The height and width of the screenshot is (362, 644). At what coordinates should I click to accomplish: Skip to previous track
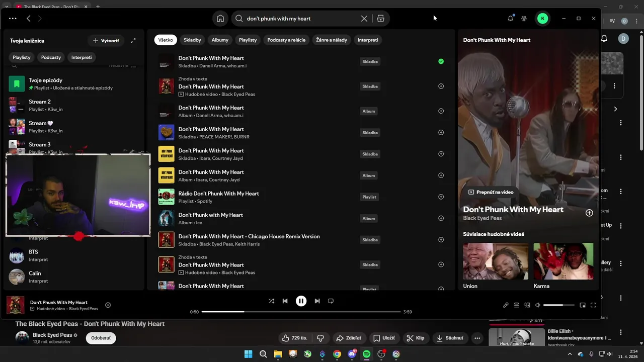[285, 301]
